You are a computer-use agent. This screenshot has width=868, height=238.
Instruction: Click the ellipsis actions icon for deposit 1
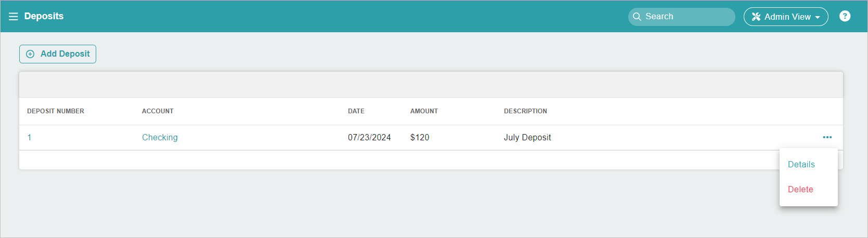827,137
